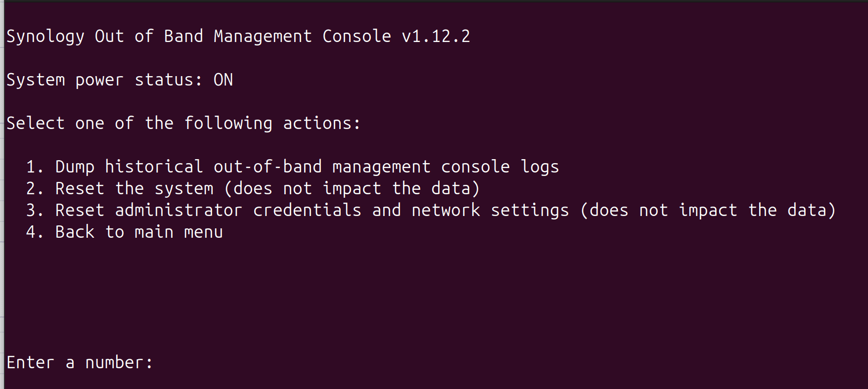The height and width of the screenshot is (389, 868).
Task: Click the 'main menu' text
Action: tap(179, 232)
